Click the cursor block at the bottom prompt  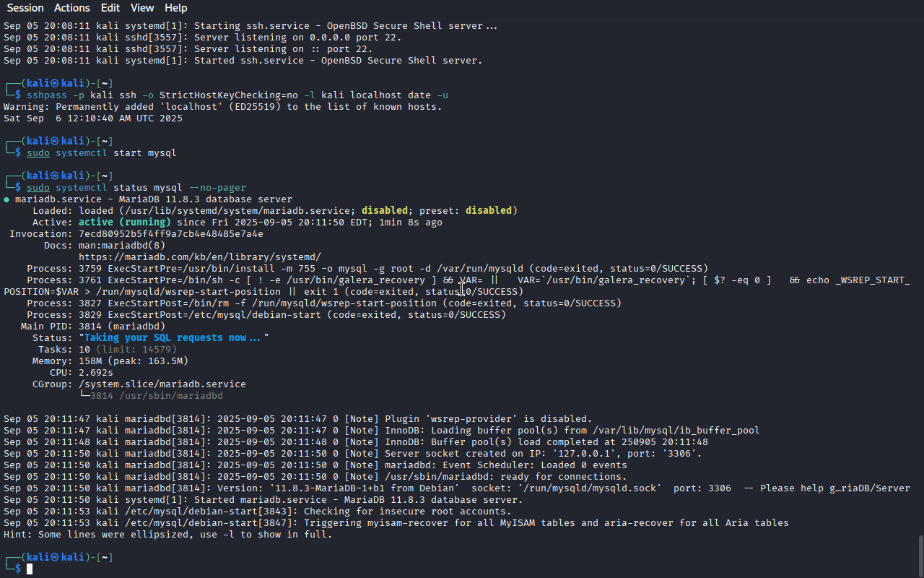pyautogui.click(x=30, y=569)
